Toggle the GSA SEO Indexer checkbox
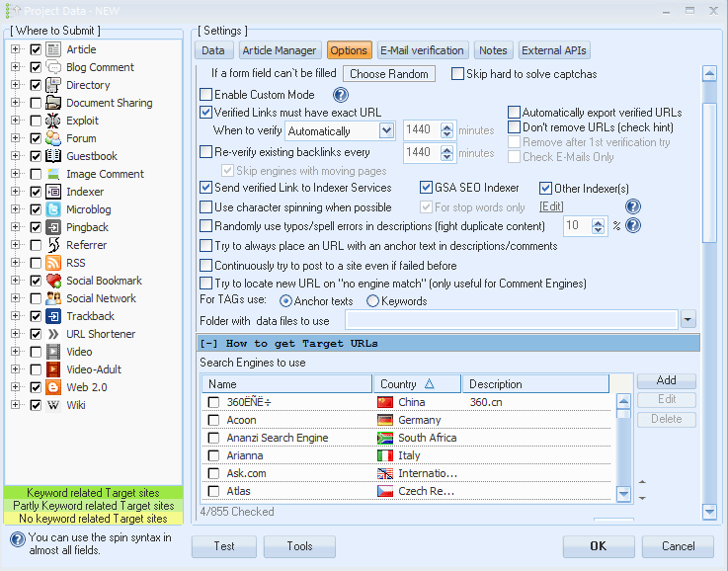This screenshot has width=728, height=571. click(x=426, y=187)
